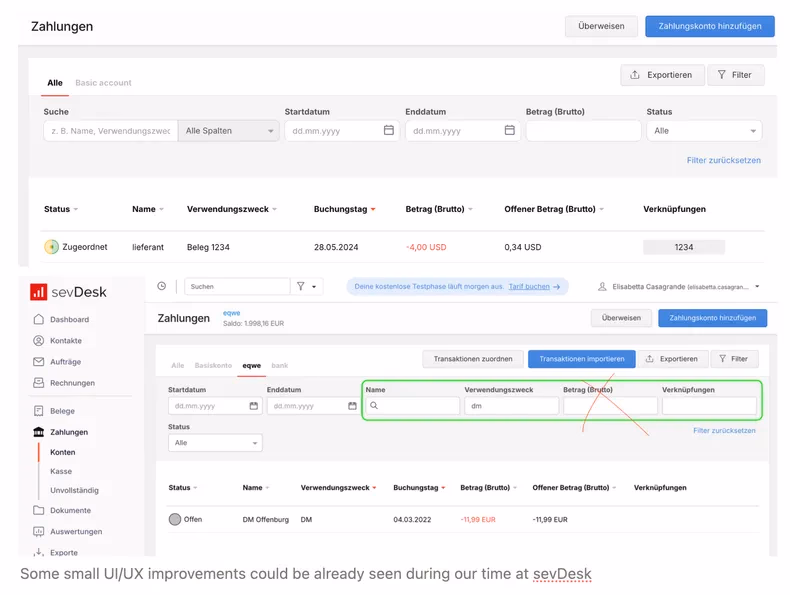Focus the top bar Suchen field
Viewport: 790px width, 595px height.
tap(237, 286)
